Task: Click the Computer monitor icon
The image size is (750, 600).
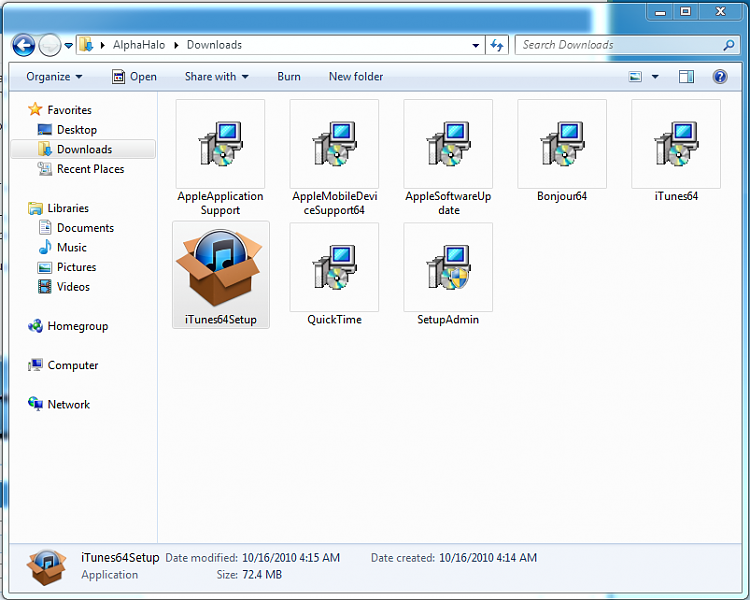Action: [x=35, y=365]
